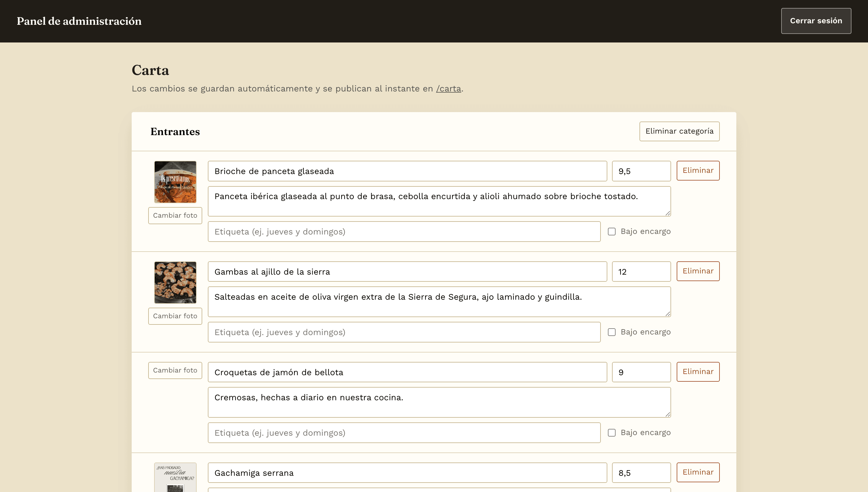The height and width of the screenshot is (492, 868).
Task: Click the Brioche de panceta photo thumbnail
Action: pos(175,182)
